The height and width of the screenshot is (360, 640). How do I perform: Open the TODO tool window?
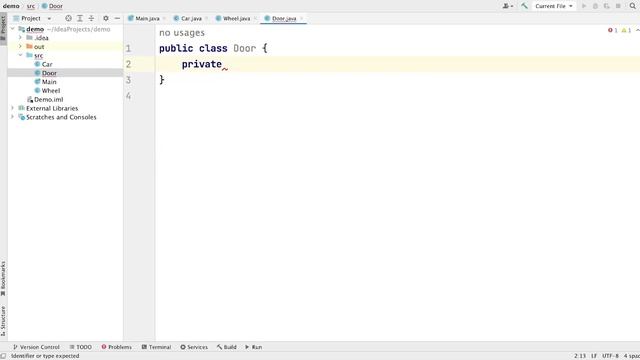tap(80, 347)
